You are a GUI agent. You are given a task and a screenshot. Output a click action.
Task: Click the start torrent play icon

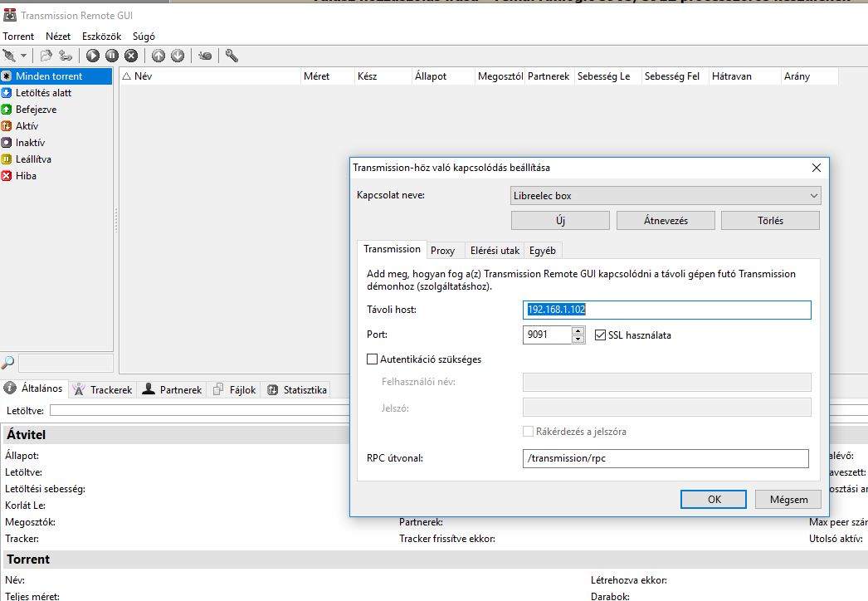93,56
